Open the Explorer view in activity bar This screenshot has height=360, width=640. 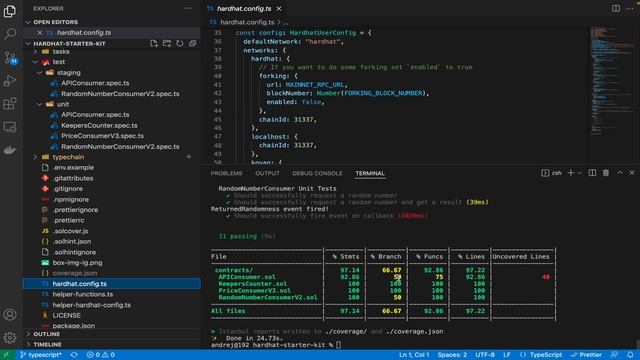click(9, 11)
